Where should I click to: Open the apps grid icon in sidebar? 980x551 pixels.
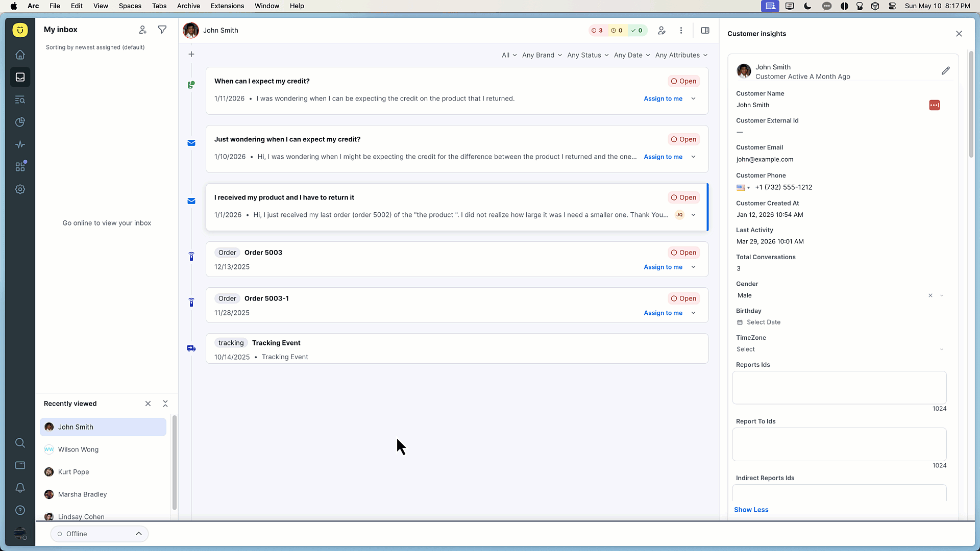[x=20, y=167]
